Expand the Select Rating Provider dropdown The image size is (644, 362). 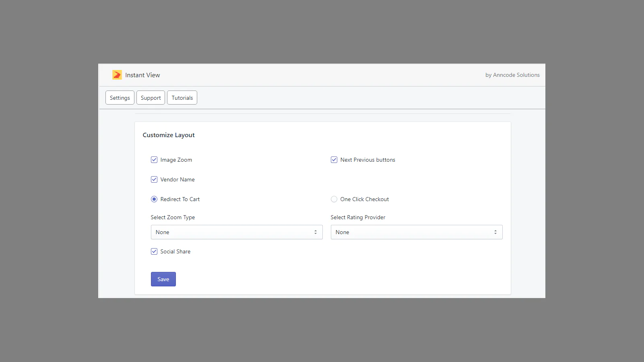[417, 232]
